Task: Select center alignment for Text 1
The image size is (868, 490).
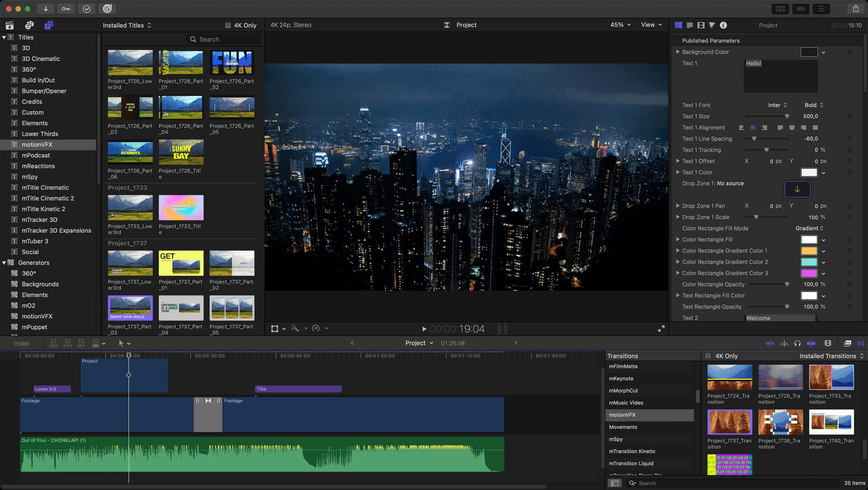Action: click(x=753, y=128)
